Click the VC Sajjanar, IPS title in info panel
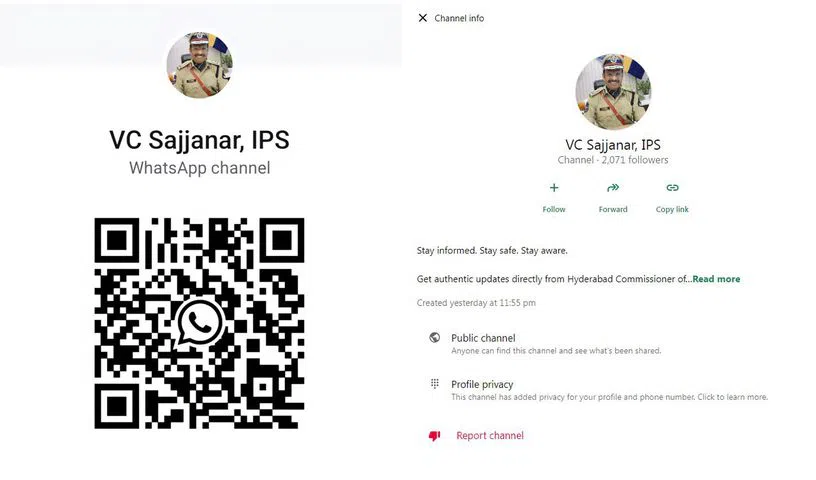 (613, 145)
